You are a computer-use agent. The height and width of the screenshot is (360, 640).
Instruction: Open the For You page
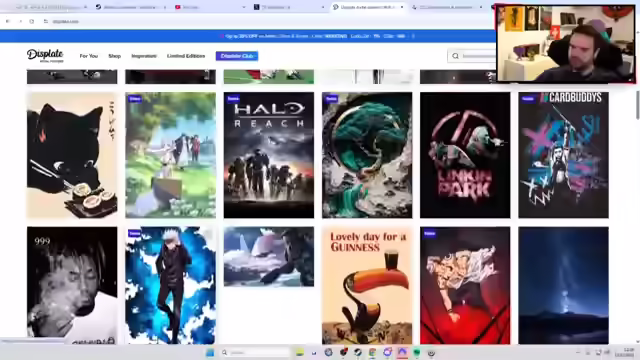(x=89, y=56)
